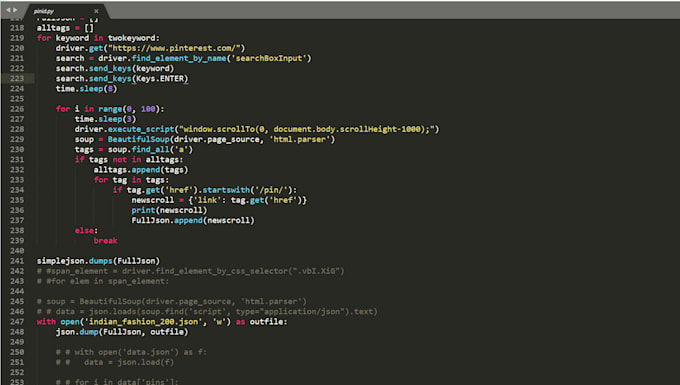Click 'time.sleep(3)' statement
The width and height of the screenshot is (680, 385).
point(105,119)
